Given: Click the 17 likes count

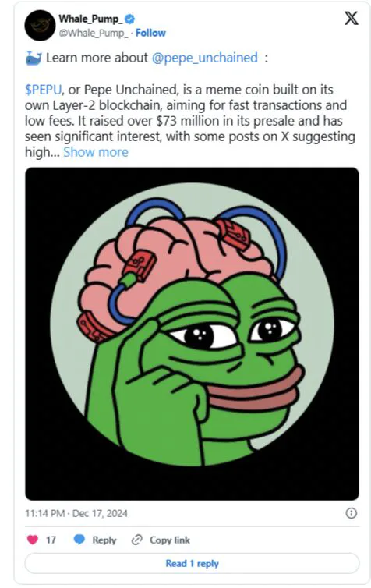Looking at the screenshot, I should click(x=51, y=540).
